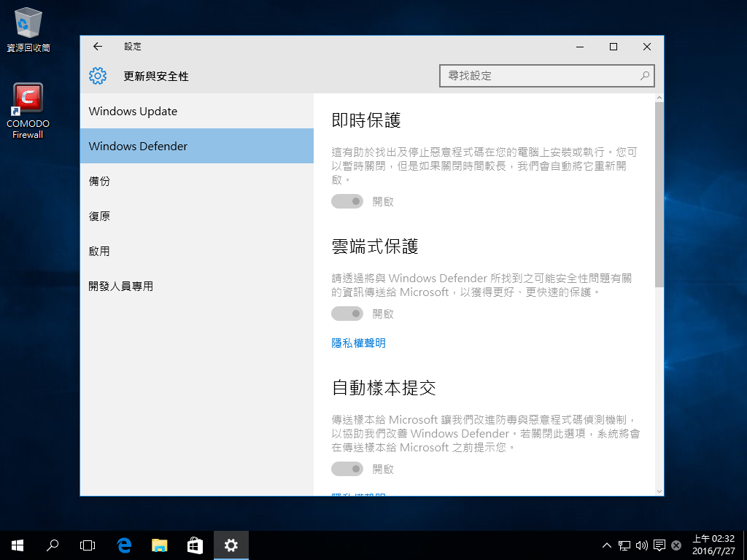The image size is (747, 560).
Task: Maximize the 設定 window
Action: 613,46
